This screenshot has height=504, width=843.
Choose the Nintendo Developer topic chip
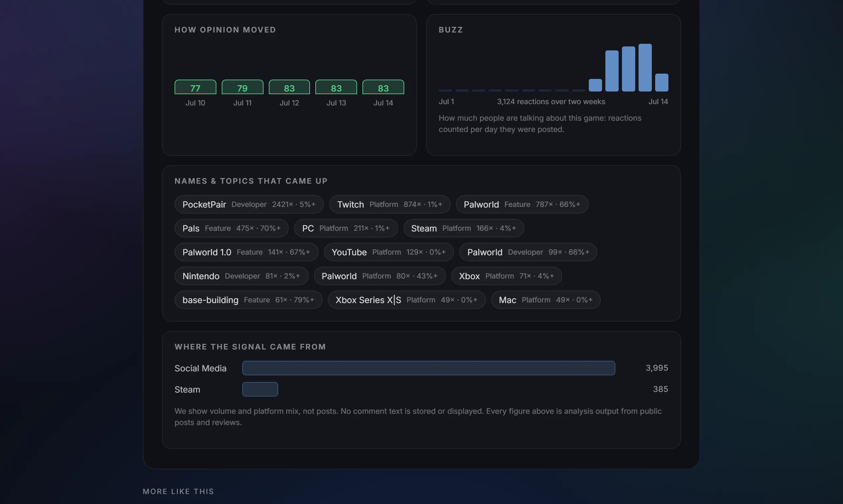coord(241,276)
